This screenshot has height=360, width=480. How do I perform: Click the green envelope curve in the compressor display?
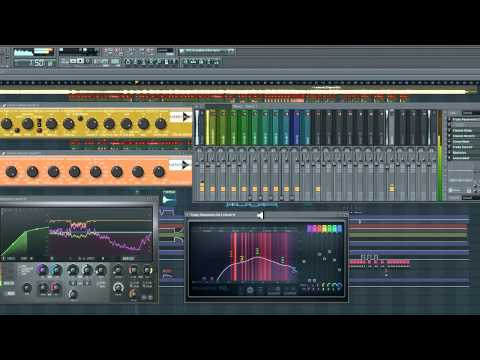(25, 242)
